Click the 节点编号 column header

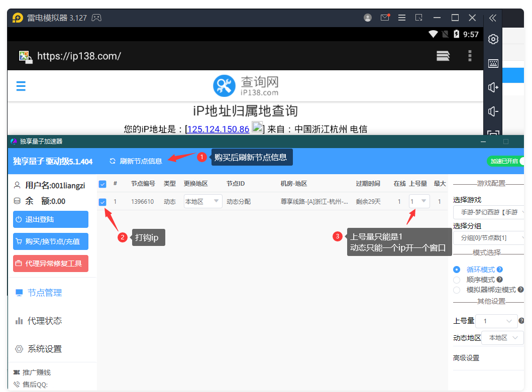coord(143,184)
